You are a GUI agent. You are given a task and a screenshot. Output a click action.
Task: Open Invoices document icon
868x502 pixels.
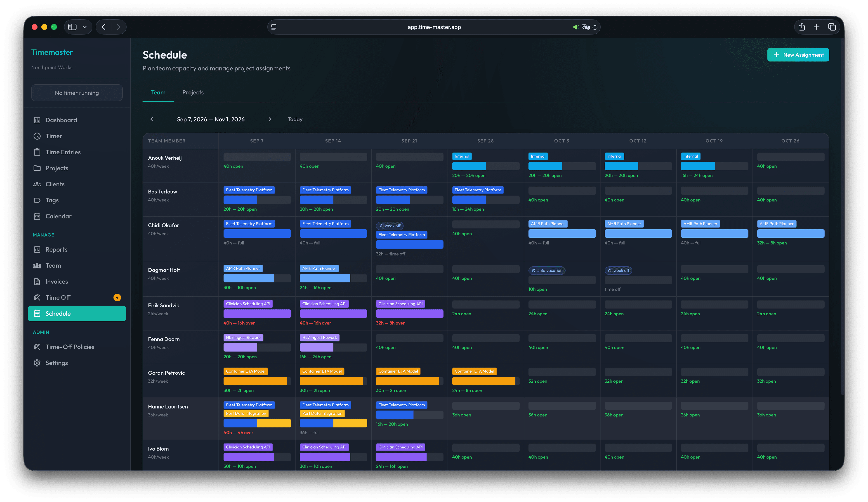37,281
